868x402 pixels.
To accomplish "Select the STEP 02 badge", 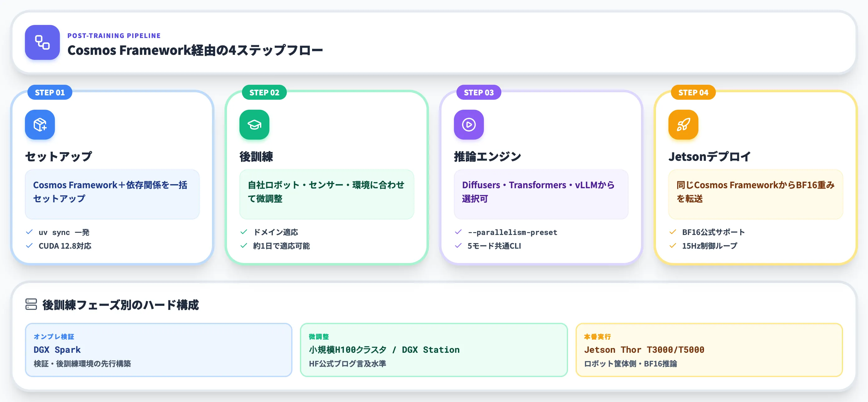I will click(x=264, y=93).
